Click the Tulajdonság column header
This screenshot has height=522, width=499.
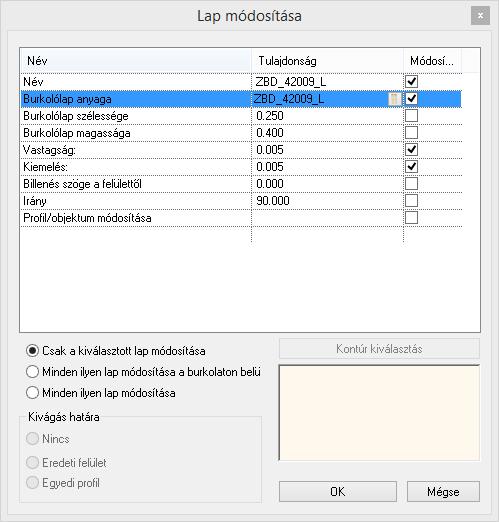click(327, 61)
